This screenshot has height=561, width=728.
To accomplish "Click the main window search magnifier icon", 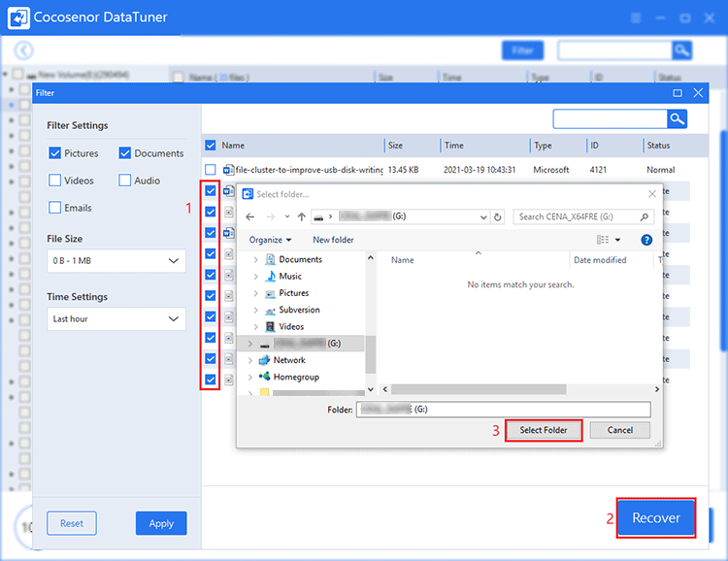I will [681, 50].
